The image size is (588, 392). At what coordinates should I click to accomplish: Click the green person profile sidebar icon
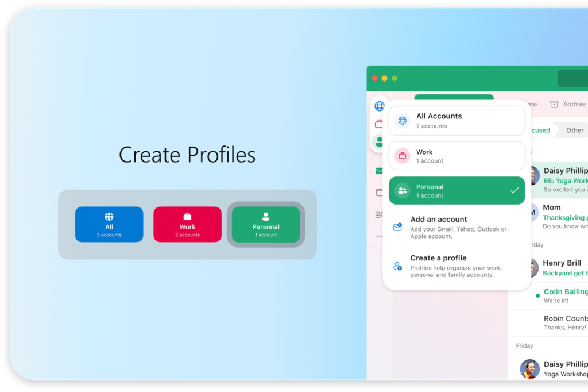point(379,141)
